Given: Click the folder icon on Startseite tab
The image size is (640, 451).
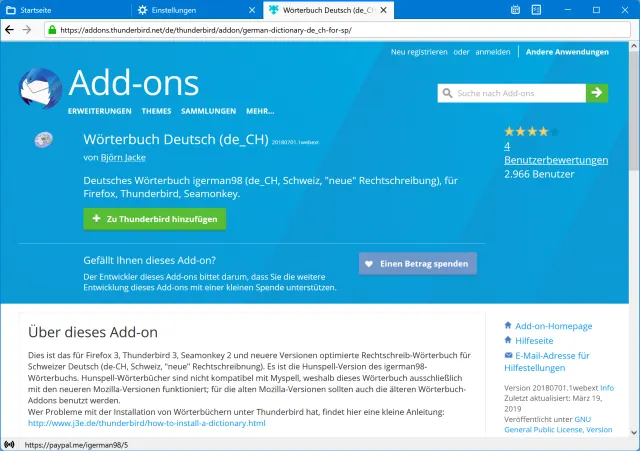Looking at the screenshot, I should pos(11,10).
